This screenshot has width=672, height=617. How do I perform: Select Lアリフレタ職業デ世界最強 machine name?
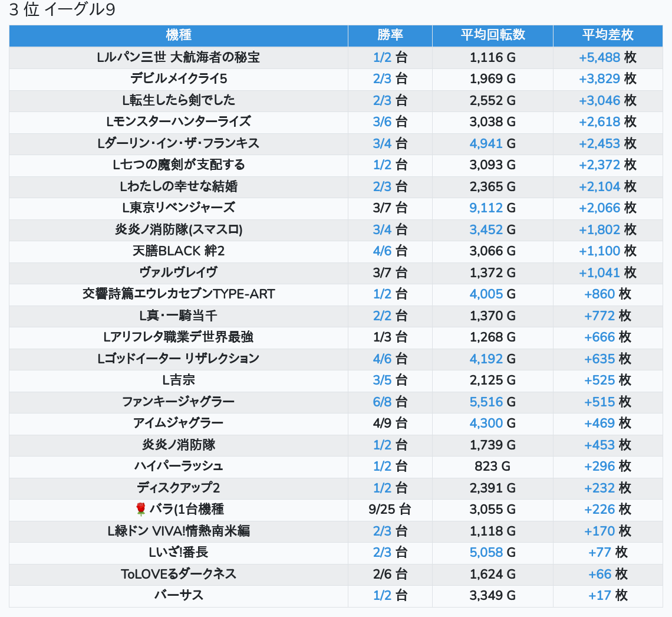pos(178,337)
